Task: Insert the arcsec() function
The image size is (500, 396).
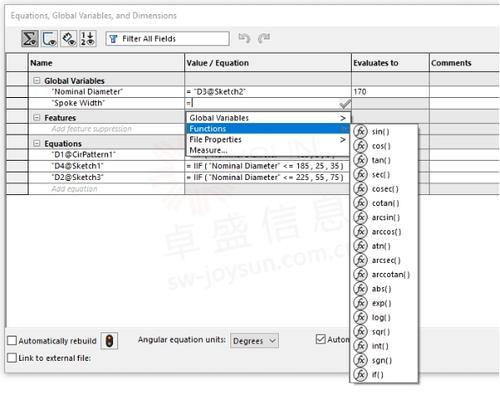Action: click(385, 260)
